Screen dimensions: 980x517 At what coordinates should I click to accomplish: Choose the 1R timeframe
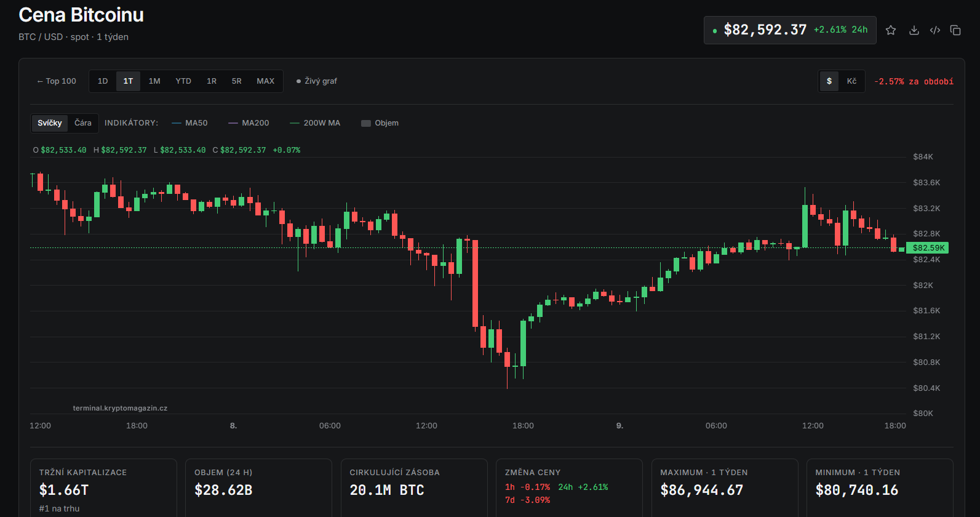point(212,81)
